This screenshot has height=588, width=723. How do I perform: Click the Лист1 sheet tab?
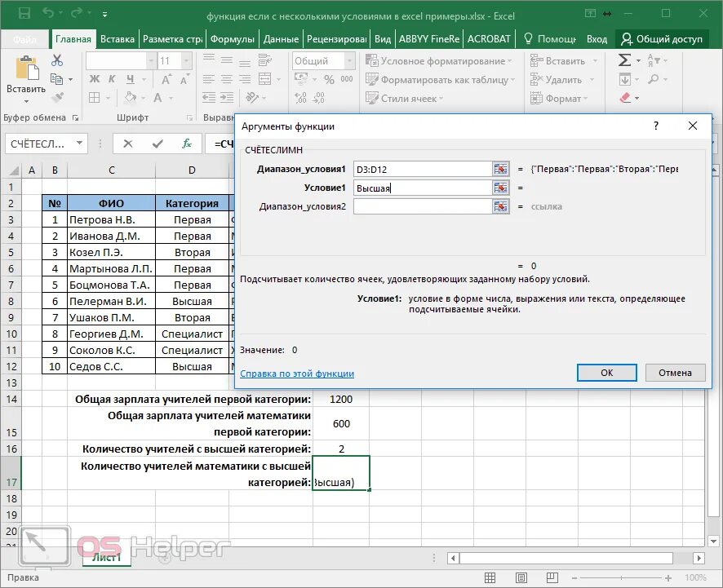(x=107, y=558)
